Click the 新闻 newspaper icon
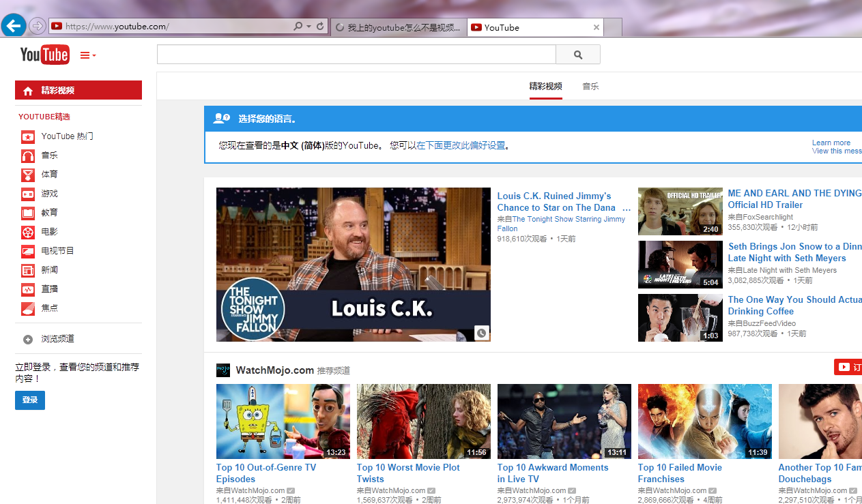 [x=28, y=270]
